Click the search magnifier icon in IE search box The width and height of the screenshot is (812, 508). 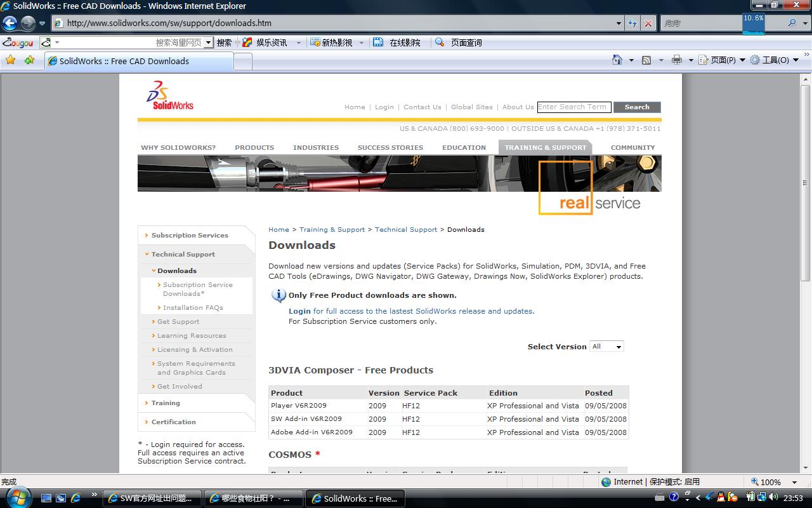click(792, 23)
